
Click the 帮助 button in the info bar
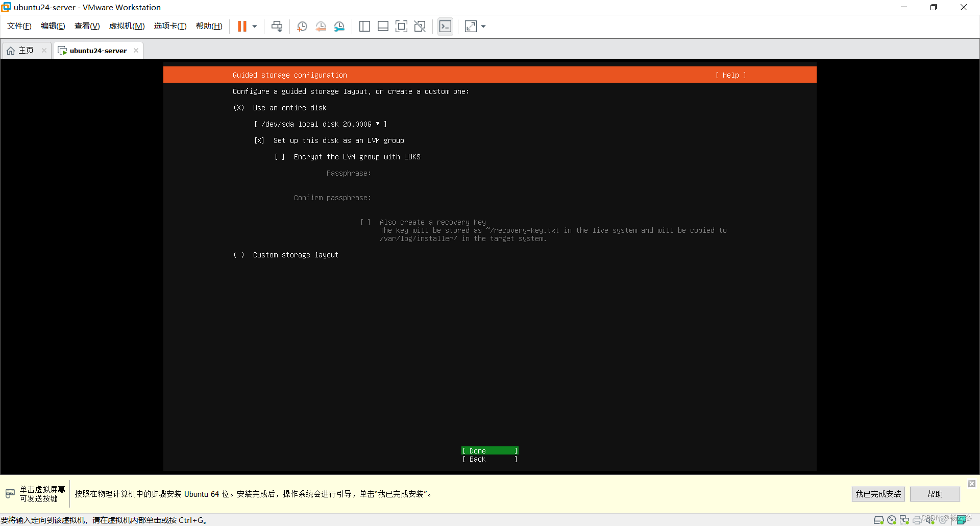[x=935, y=494]
